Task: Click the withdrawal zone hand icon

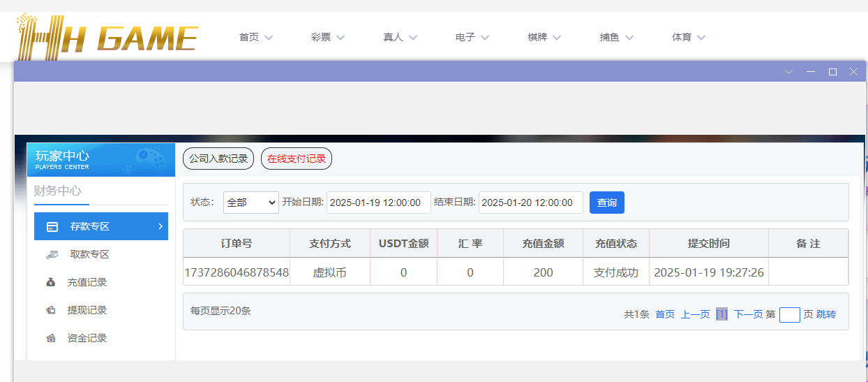Action: pos(52,255)
